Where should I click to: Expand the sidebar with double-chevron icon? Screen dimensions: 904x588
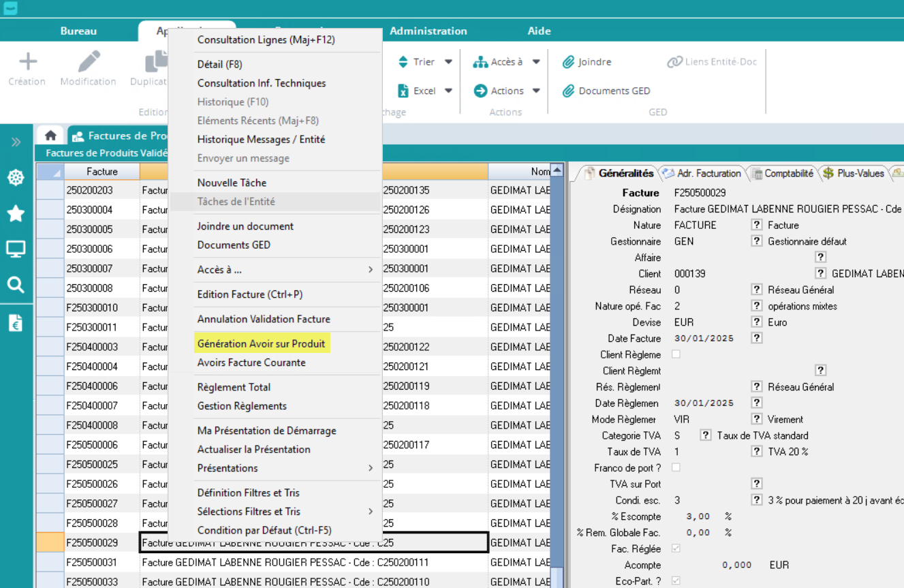[16, 142]
